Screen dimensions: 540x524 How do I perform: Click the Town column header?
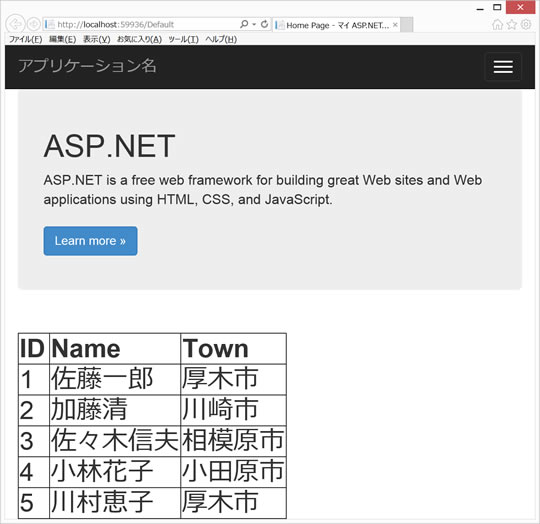click(x=233, y=348)
